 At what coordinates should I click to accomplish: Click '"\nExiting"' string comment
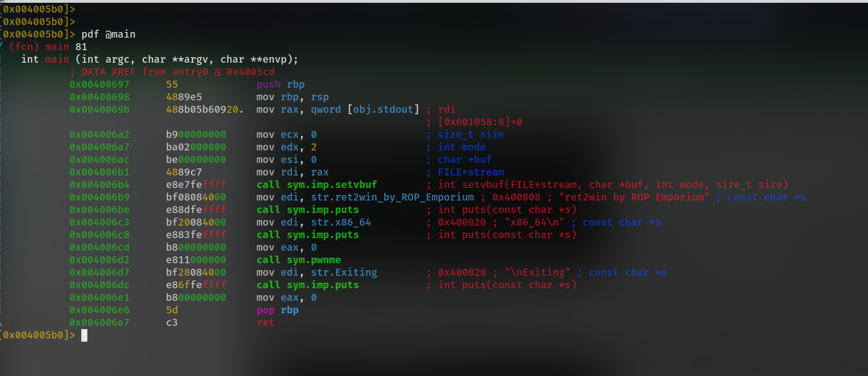click(x=537, y=272)
